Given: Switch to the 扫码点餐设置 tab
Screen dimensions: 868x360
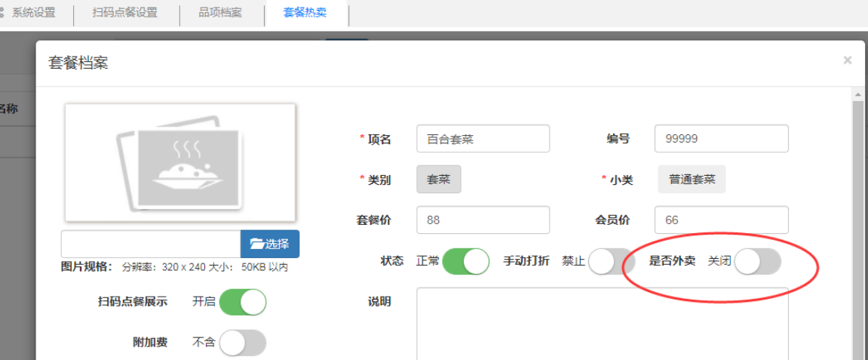Looking at the screenshot, I should [124, 13].
